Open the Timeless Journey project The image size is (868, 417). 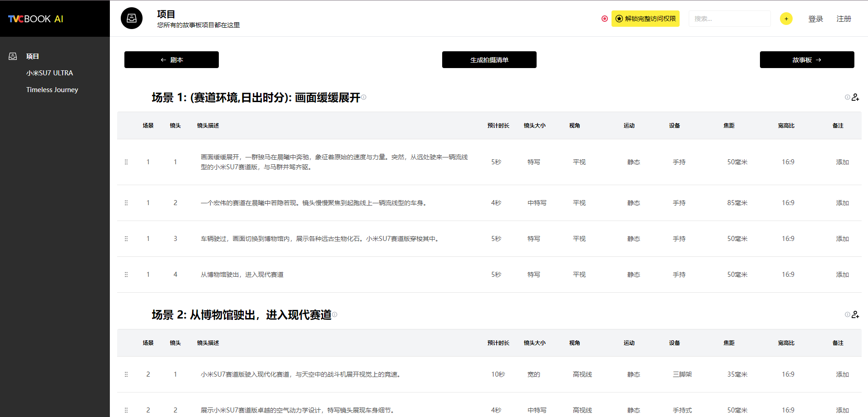(x=52, y=90)
